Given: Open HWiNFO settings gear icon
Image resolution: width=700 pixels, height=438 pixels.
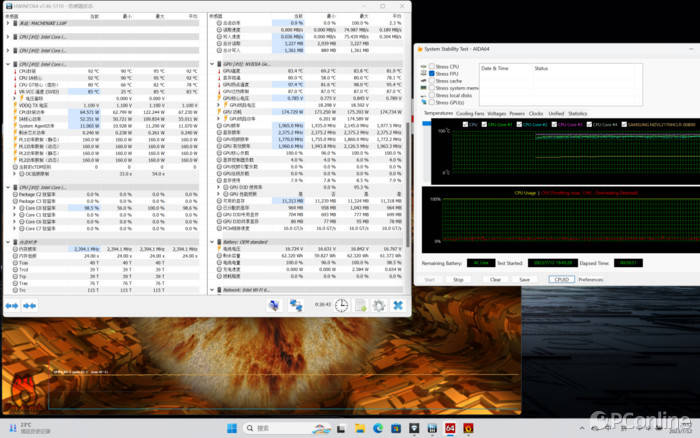Looking at the screenshot, I should coord(379,305).
